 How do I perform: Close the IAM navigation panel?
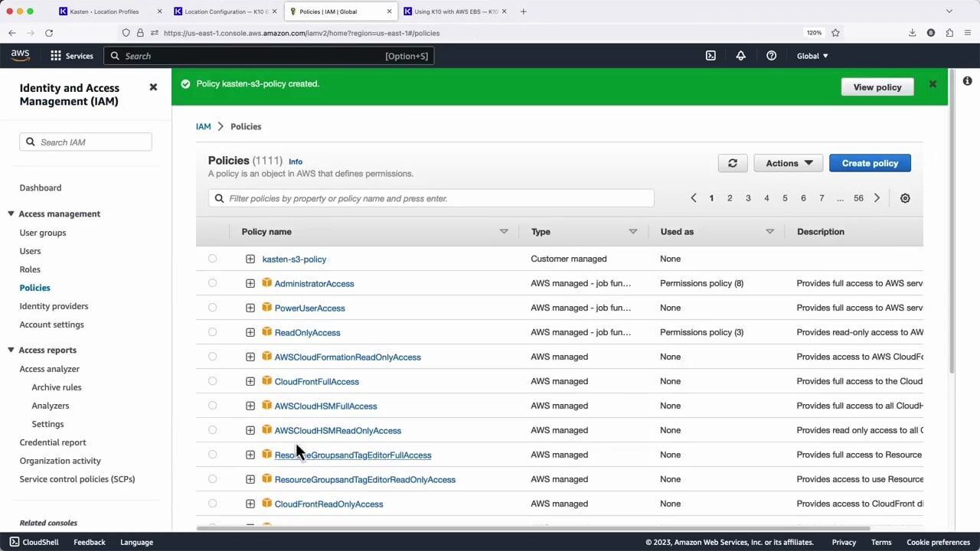coord(153,87)
